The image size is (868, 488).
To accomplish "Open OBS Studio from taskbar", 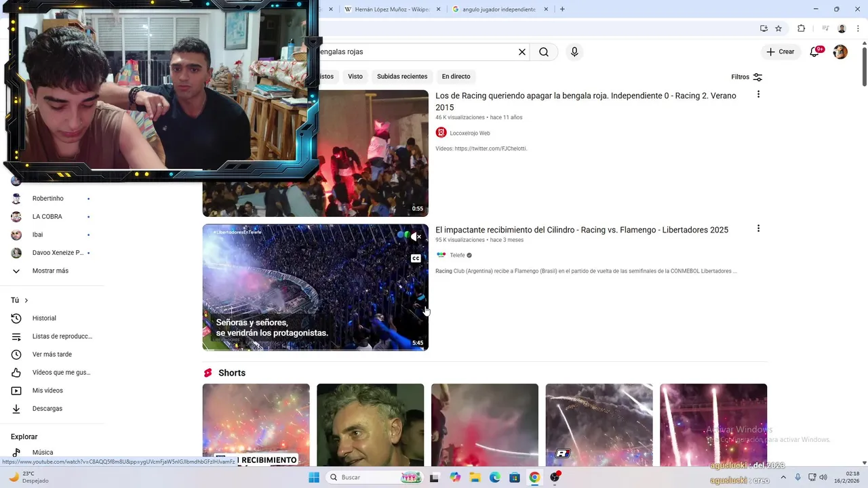I will (555, 477).
